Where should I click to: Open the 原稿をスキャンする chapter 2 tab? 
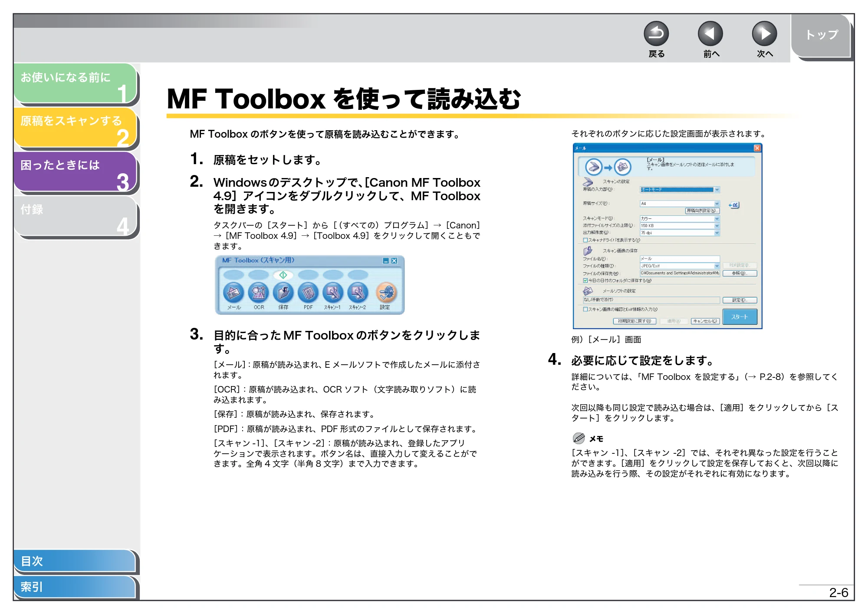(x=75, y=127)
